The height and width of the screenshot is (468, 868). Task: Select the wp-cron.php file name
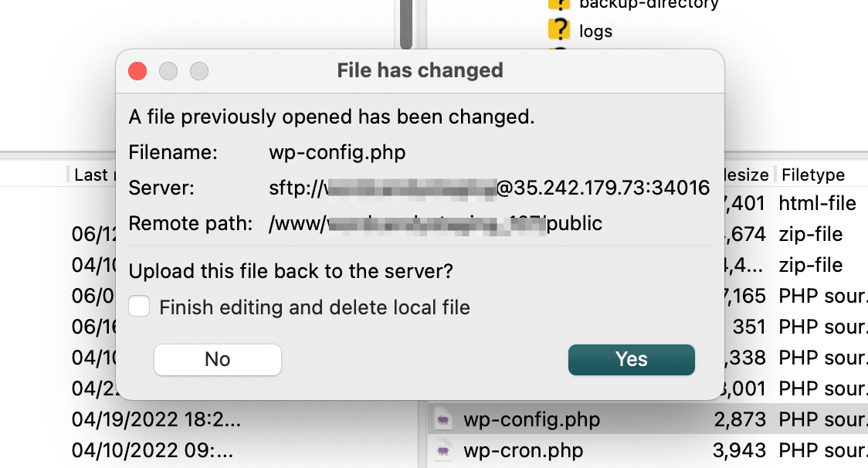[523, 449]
